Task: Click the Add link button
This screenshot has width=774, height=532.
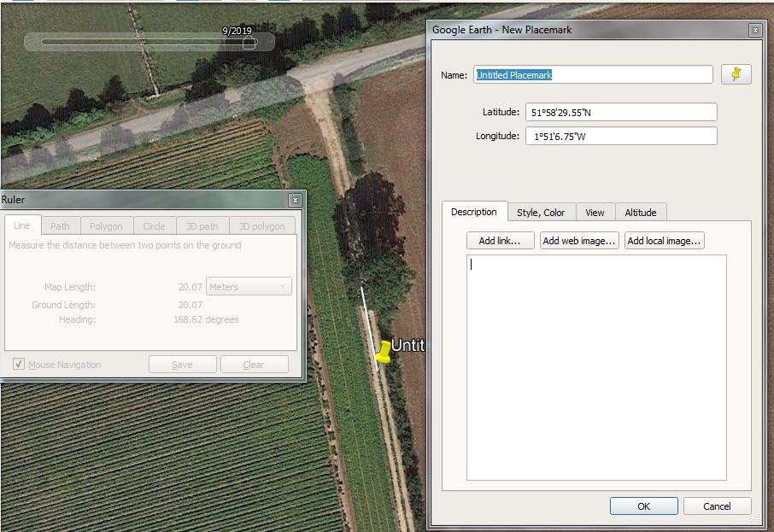Action: click(x=500, y=241)
